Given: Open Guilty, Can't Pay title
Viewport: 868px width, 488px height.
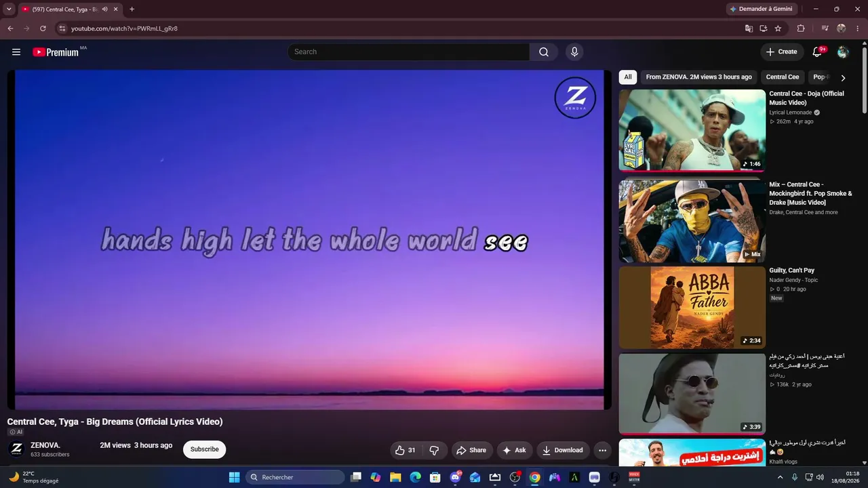Looking at the screenshot, I should pyautogui.click(x=792, y=270).
